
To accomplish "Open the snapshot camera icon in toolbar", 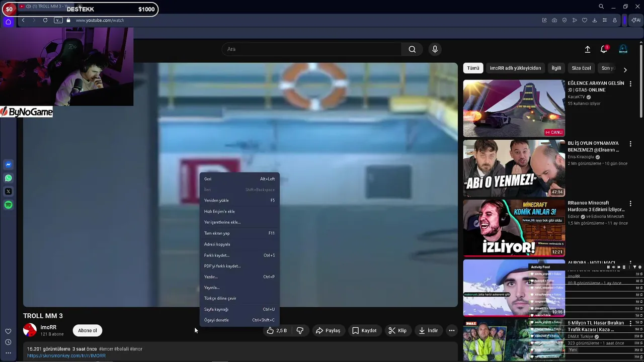I will [x=554, y=20].
